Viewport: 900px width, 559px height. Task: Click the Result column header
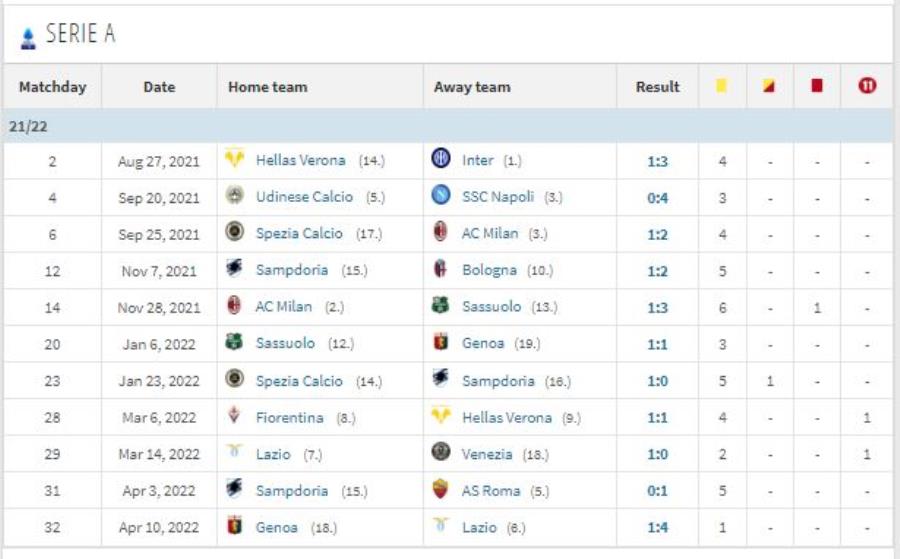(657, 87)
